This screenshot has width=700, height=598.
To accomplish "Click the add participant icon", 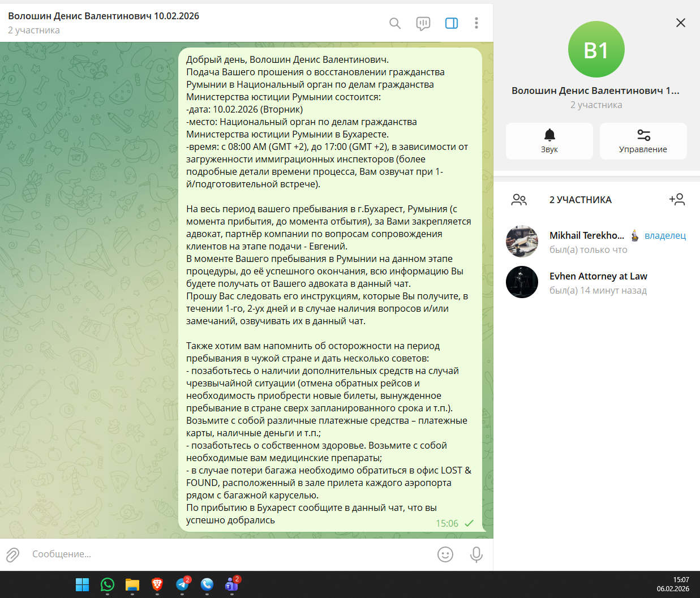I will pyautogui.click(x=677, y=199).
